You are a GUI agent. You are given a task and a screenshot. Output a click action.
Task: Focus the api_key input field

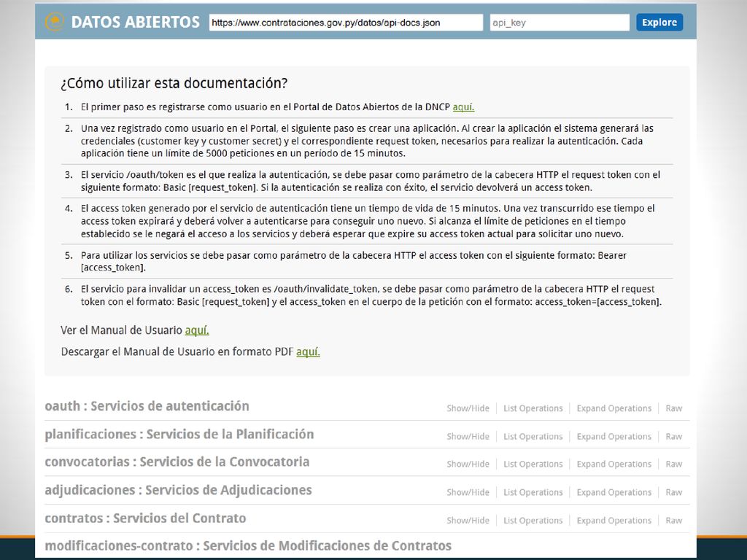click(x=560, y=23)
